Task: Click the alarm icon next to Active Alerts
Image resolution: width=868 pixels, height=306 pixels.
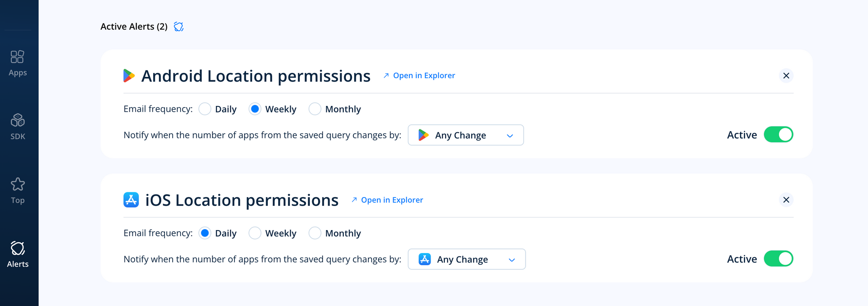Action: 178,26
